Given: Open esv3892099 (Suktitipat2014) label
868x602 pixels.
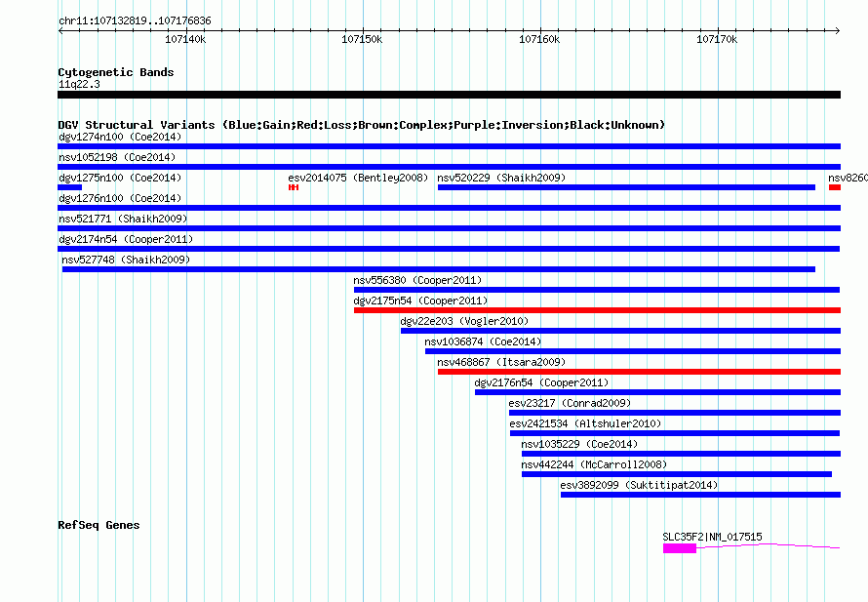Looking at the screenshot, I should tap(640, 485).
